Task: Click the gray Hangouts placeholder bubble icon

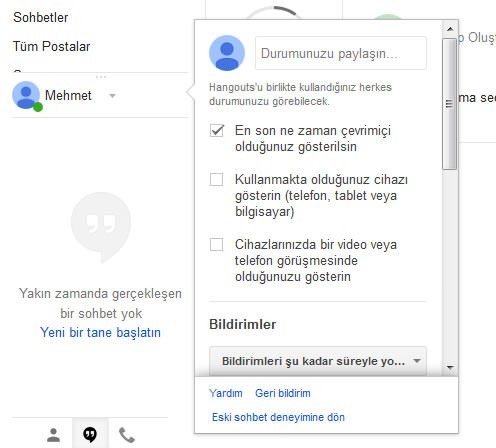Action: coord(101,227)
